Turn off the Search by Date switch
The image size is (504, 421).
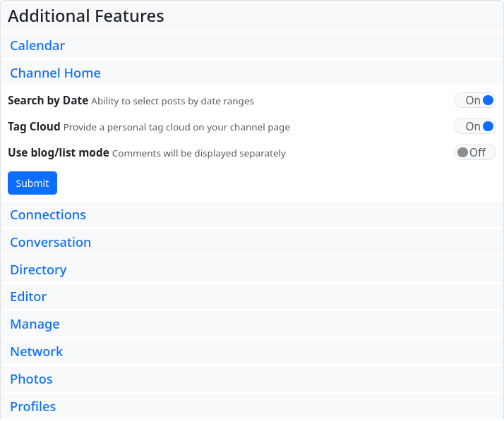tap(475, 101)
